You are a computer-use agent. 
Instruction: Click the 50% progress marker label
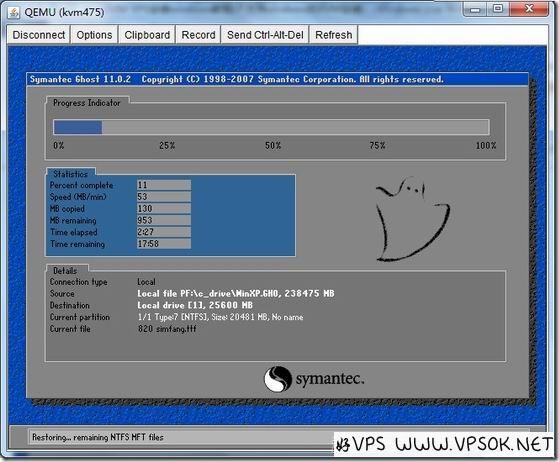click(273, 145)
